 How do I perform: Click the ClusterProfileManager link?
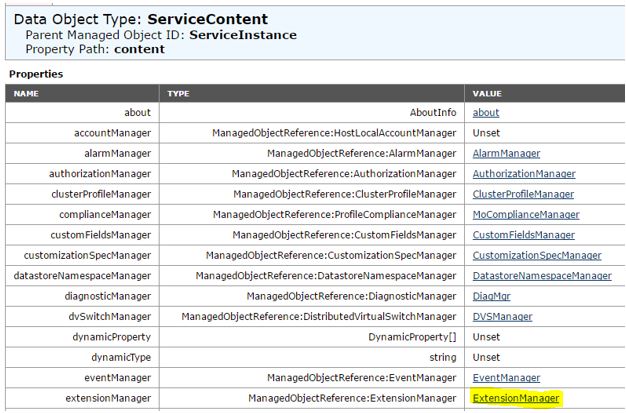[x=523, y=194]
